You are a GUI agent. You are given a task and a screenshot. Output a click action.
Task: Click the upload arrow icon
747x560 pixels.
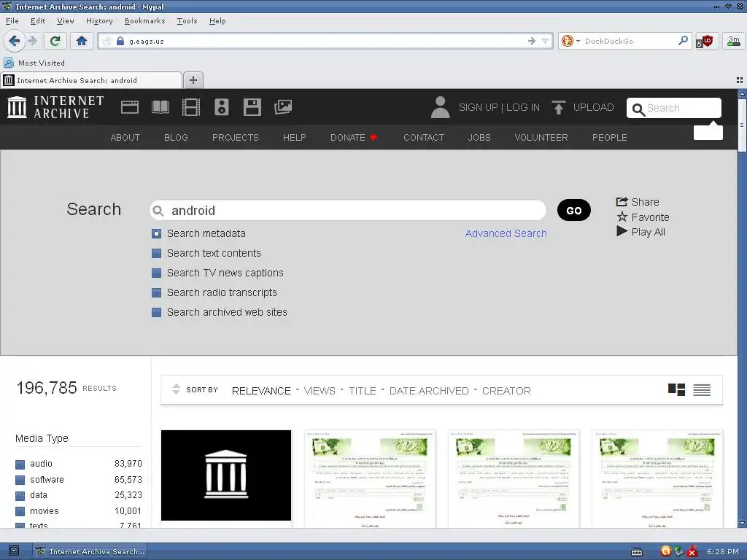click(x=558, y=107)
